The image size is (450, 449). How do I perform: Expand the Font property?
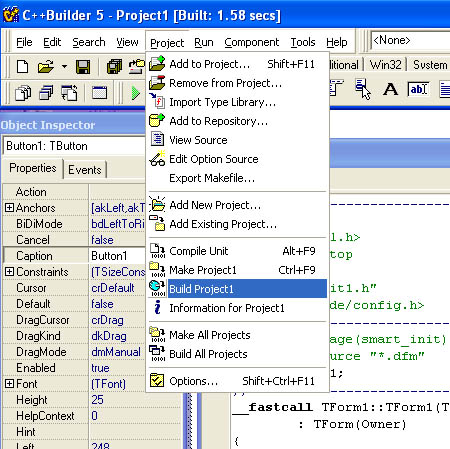click(x=9, y=384)
